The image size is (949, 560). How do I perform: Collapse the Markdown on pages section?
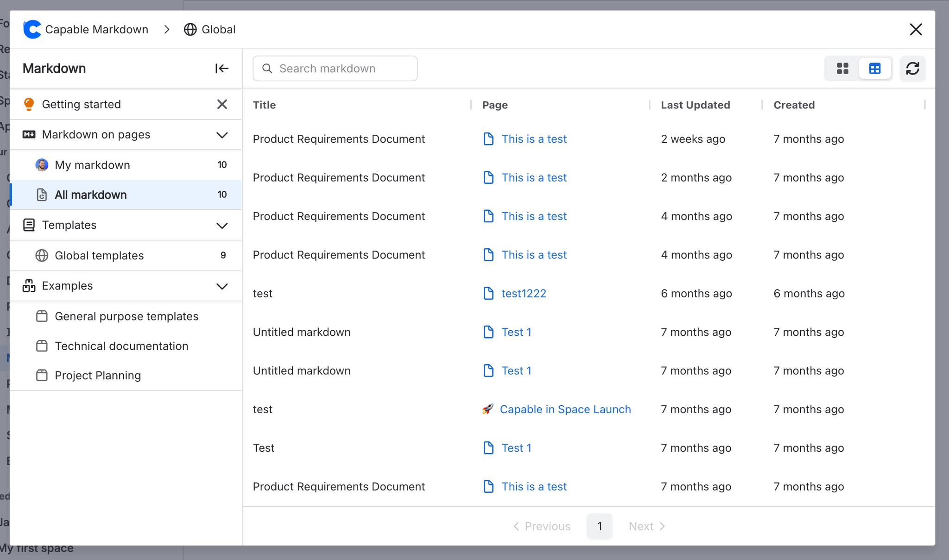[x=222, y=135]
